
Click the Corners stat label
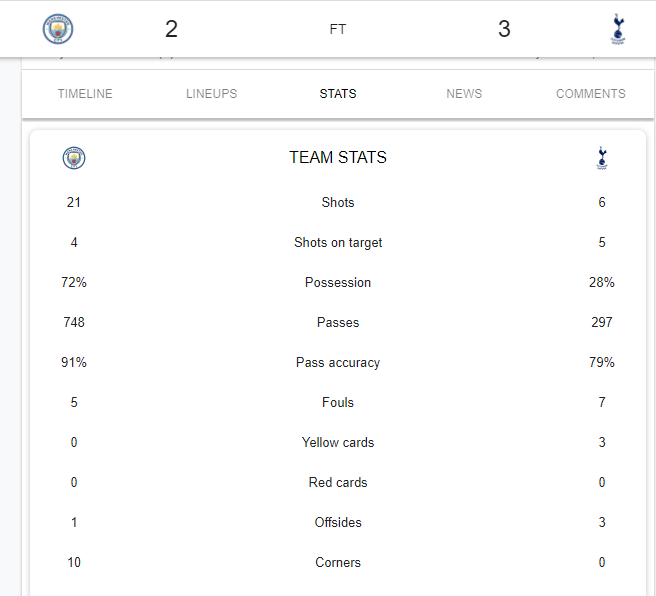click(x=338, y=563)
